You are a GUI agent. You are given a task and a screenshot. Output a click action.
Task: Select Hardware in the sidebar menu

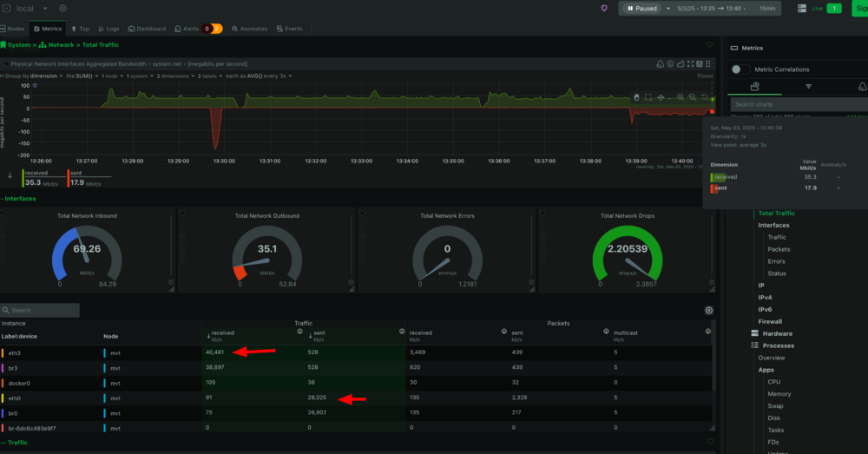point(777,333)
